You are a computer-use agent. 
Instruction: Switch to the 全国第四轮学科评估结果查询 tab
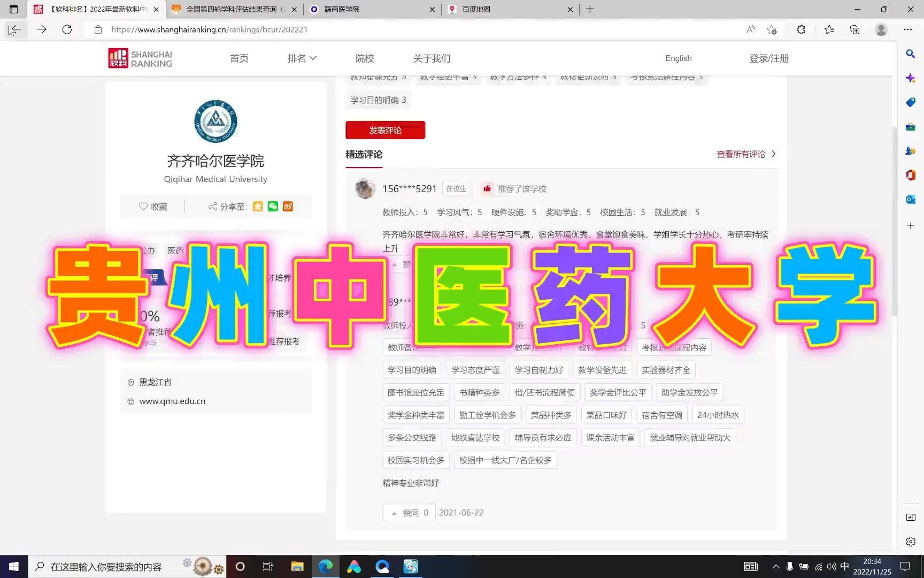234,9
